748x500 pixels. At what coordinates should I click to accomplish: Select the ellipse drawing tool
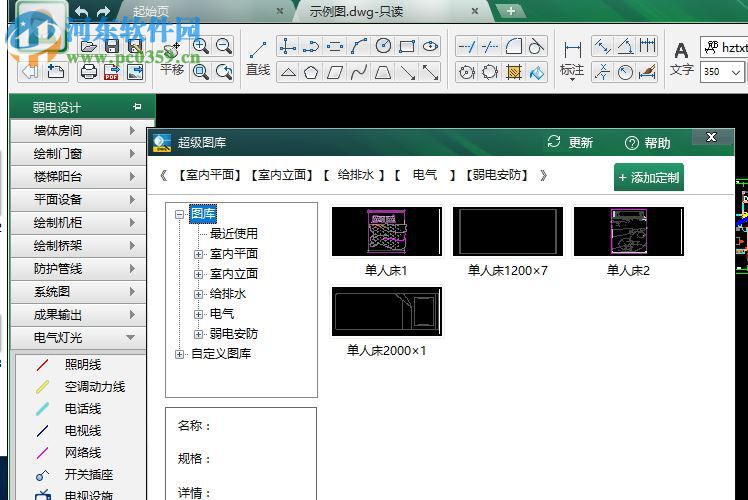[x=430, y=46]
